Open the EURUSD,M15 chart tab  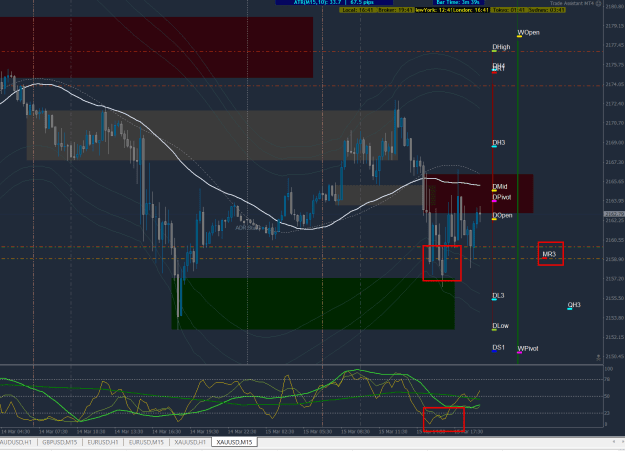coord(146,442)
